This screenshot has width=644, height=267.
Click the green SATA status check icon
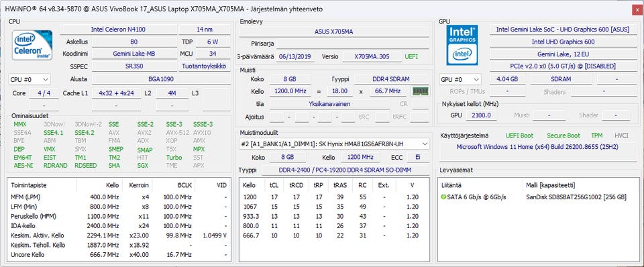(x=443, y=197)
